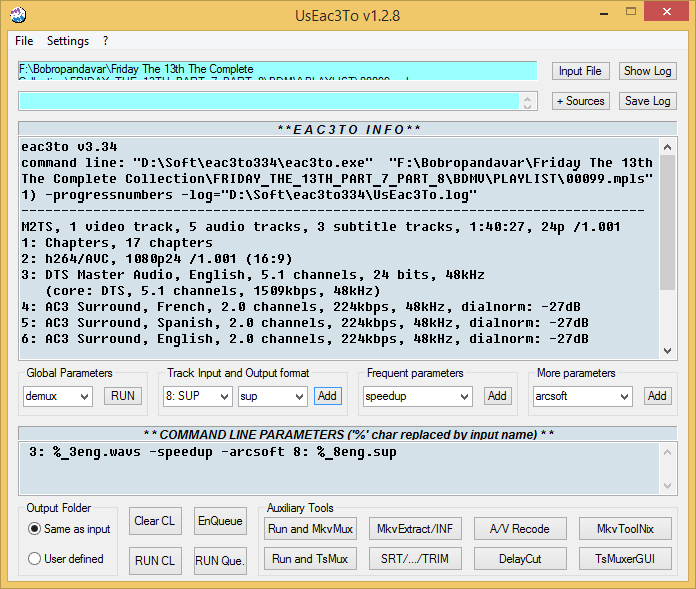This screenshot has width=696, height=589.
Task: Open the speedup frequent parameters dropdown
Action: point(417,396)
